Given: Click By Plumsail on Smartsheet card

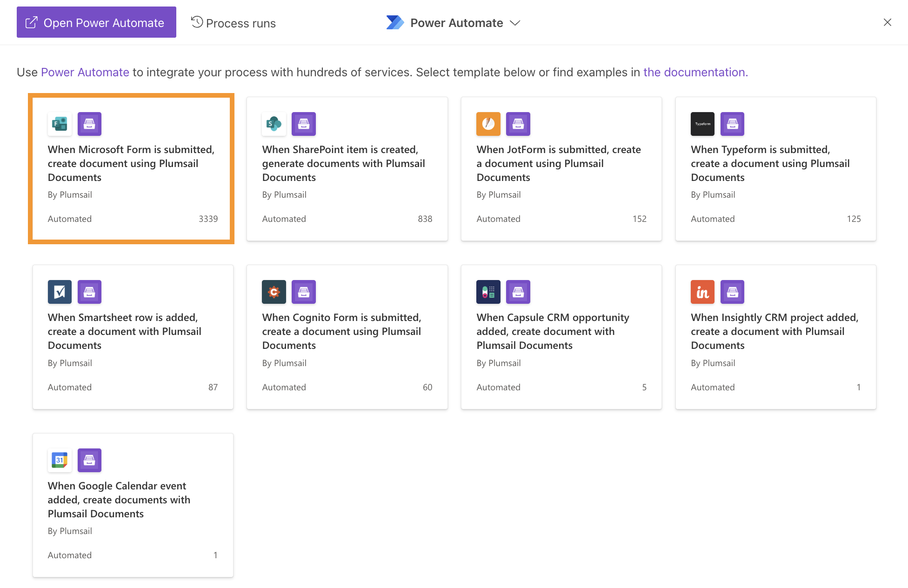Looking at the screenshot, I should tap(70, 363).
